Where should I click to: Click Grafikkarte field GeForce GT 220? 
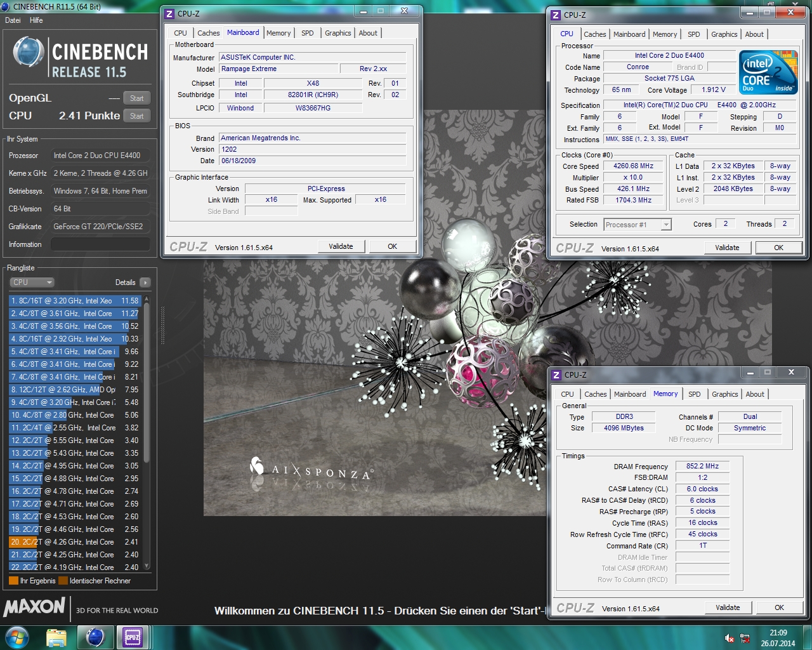(100, 226)
